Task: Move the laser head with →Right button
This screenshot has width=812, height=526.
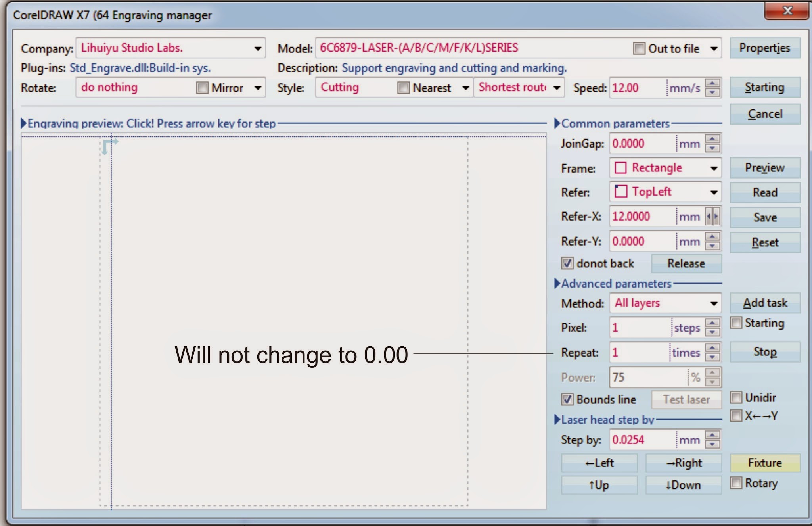Action: tap(684, 463)
